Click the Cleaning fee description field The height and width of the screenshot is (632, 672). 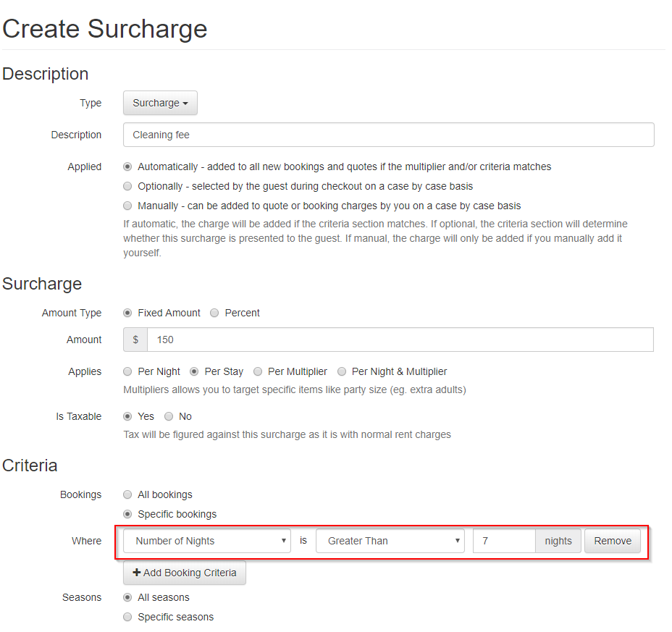(388, 135)
